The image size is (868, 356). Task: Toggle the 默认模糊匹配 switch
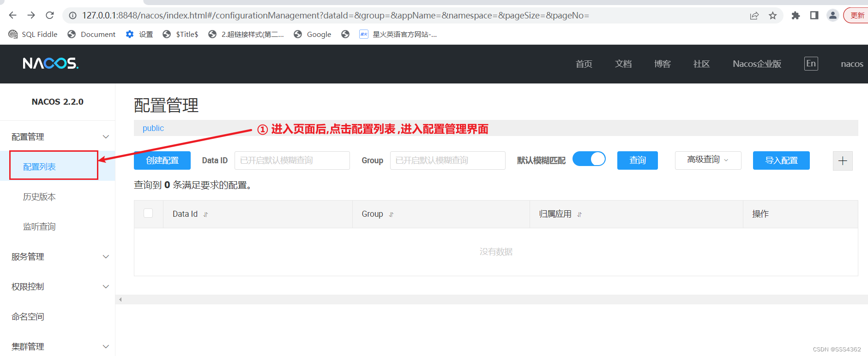click(589, 159)
